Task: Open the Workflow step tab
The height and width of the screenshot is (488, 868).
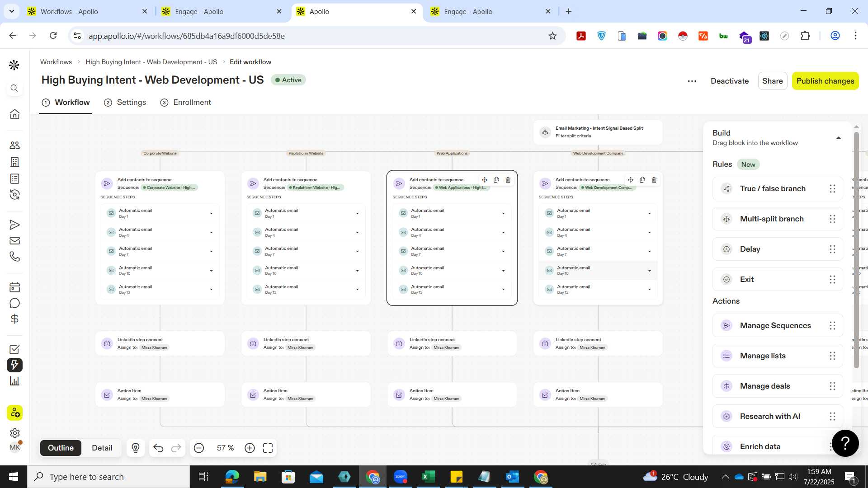Action: pos(66,102)
